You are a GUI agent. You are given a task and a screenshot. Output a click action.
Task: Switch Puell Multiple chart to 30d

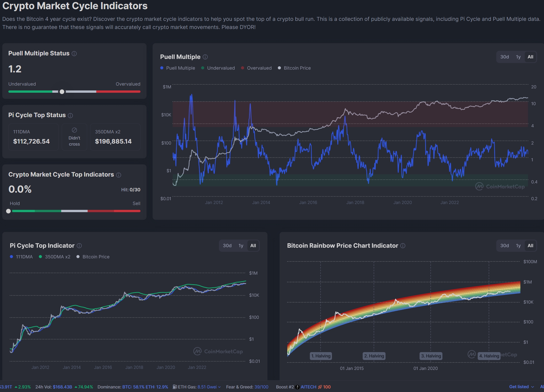pyautogui.click(x=504, y=57)
